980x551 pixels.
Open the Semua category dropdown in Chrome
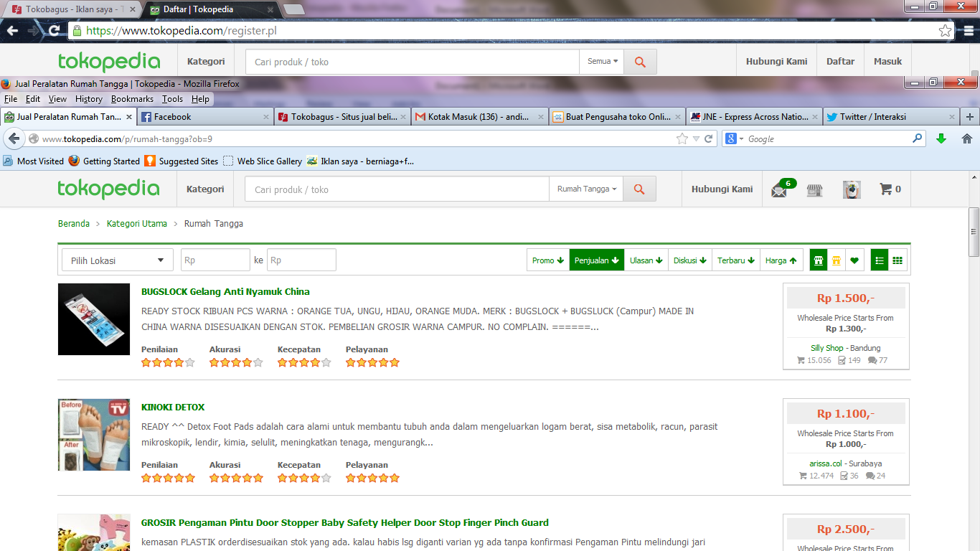pyautogui.click(x=602, y=62)
